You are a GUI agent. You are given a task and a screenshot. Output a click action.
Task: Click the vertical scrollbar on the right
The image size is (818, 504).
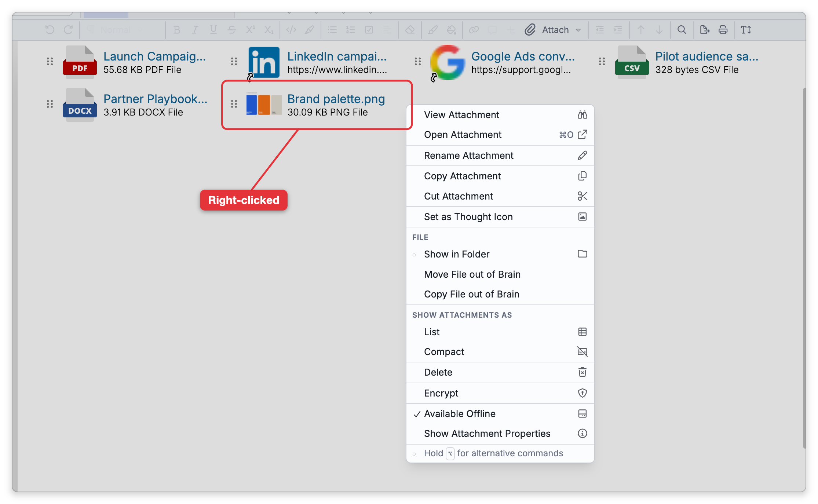pos(804,268)
